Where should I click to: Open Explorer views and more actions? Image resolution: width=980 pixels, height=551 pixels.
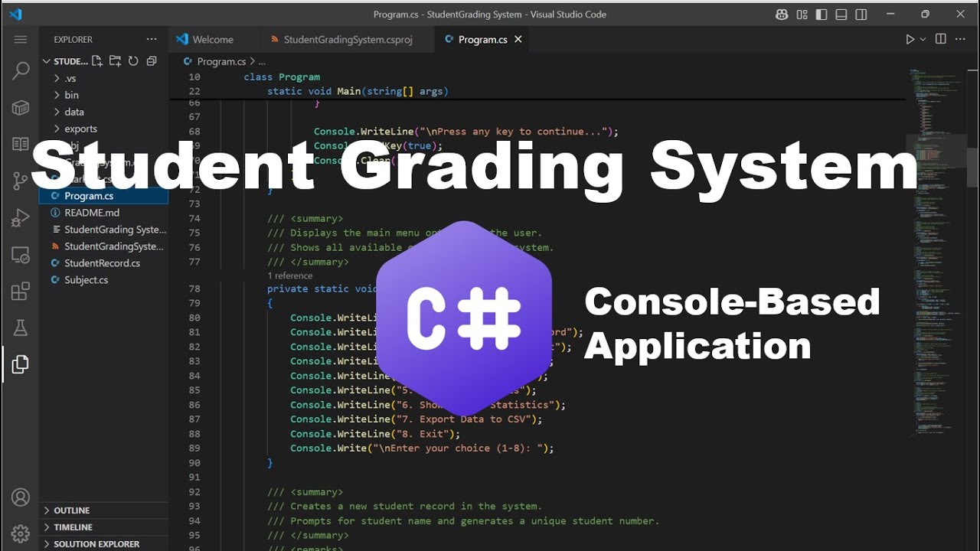(151, 39)
